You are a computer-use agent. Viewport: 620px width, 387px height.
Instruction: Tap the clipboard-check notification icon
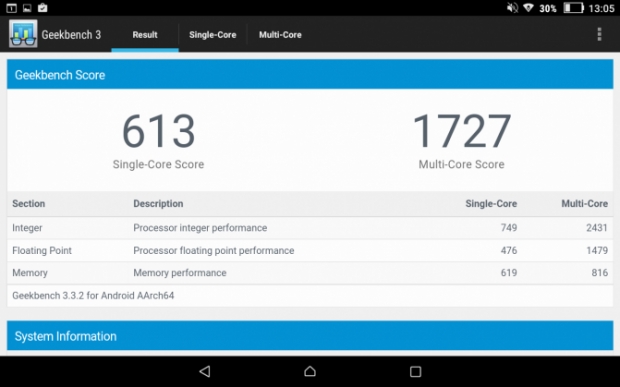[42, 8]
